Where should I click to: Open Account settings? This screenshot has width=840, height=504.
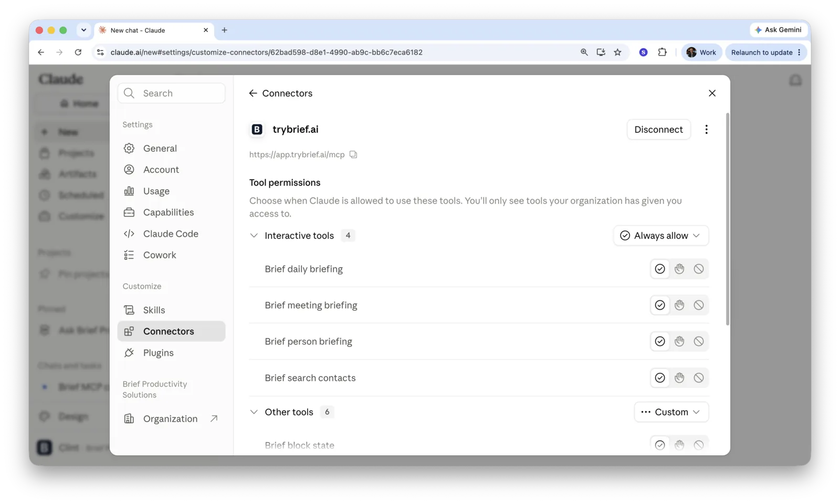pos(171,170)
